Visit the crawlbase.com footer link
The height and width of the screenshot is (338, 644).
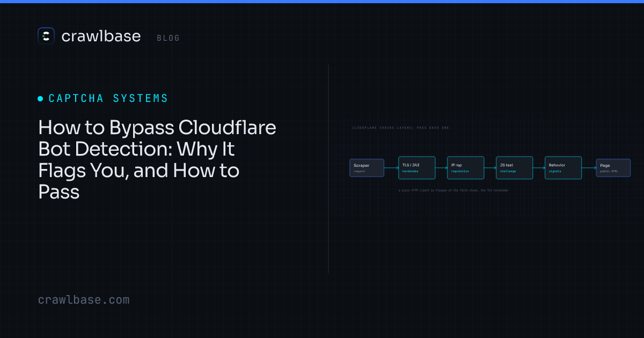coord(84,300)
